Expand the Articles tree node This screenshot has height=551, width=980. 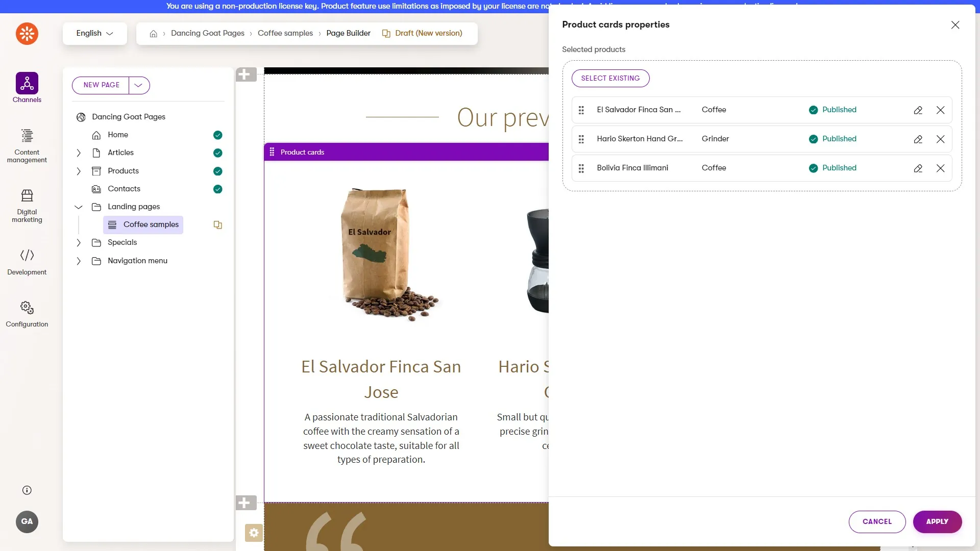click(78, 153)
